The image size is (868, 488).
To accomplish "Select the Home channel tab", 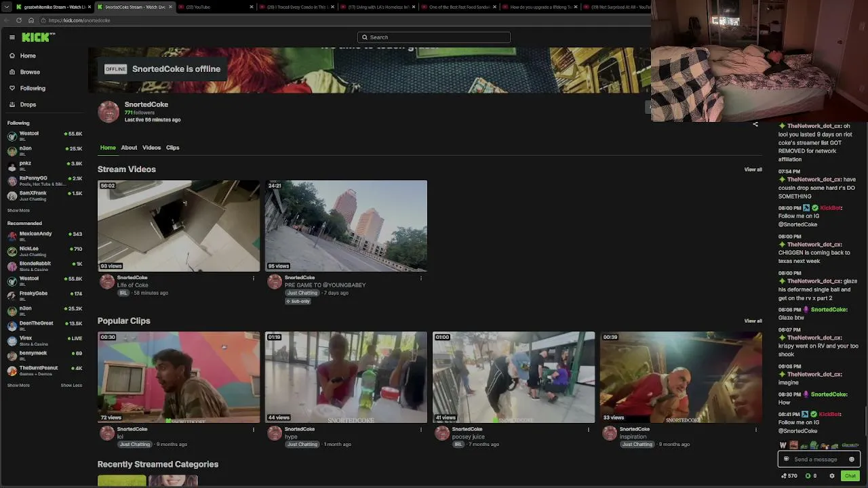I will (108, 148).
